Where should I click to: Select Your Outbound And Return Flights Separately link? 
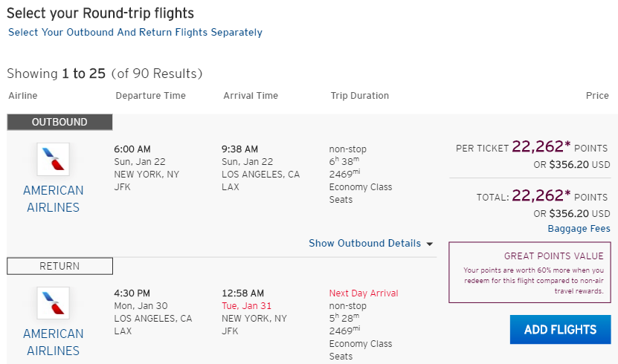135,32
